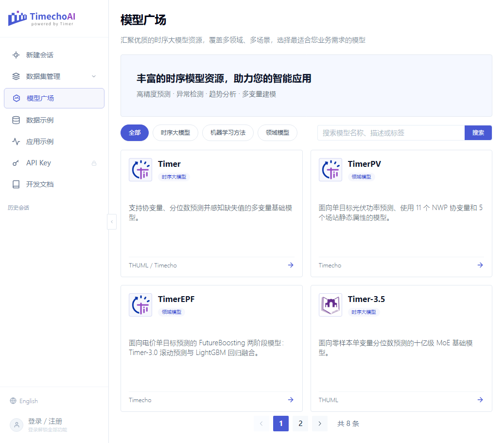Screen dimensions: 504x443
Task: Click the 领域模型 tag on TimerEPF card
Action: (172, 312)
